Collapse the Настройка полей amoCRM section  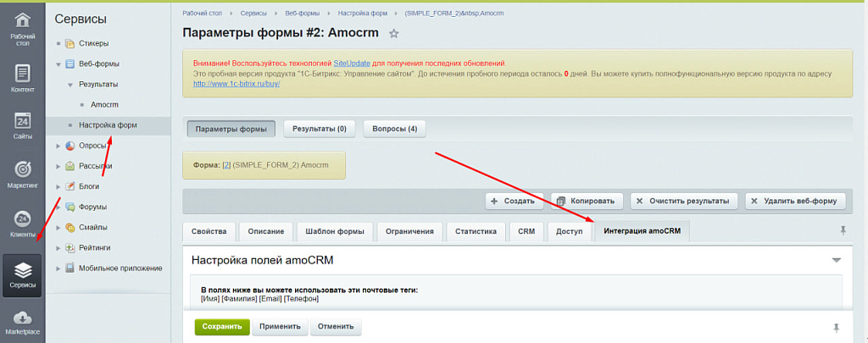pyautogui.click(x=836, y=260)
